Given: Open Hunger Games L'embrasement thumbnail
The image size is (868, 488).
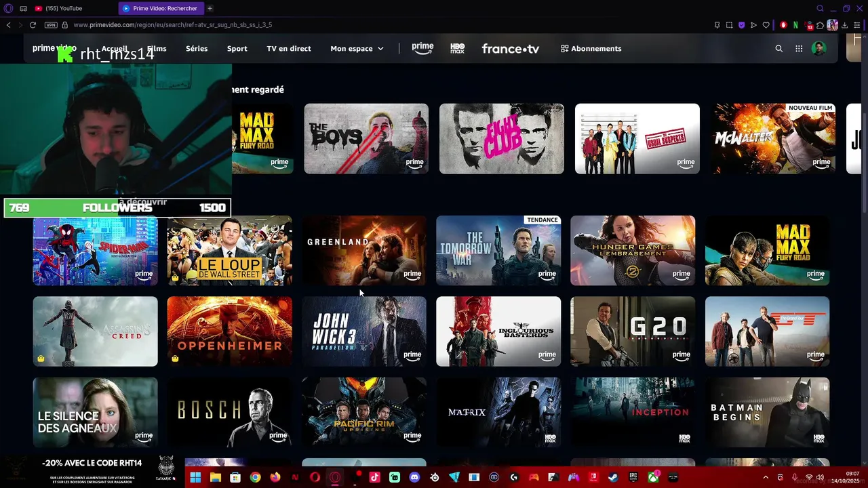Looking at the screenshot, I should 633,251.
